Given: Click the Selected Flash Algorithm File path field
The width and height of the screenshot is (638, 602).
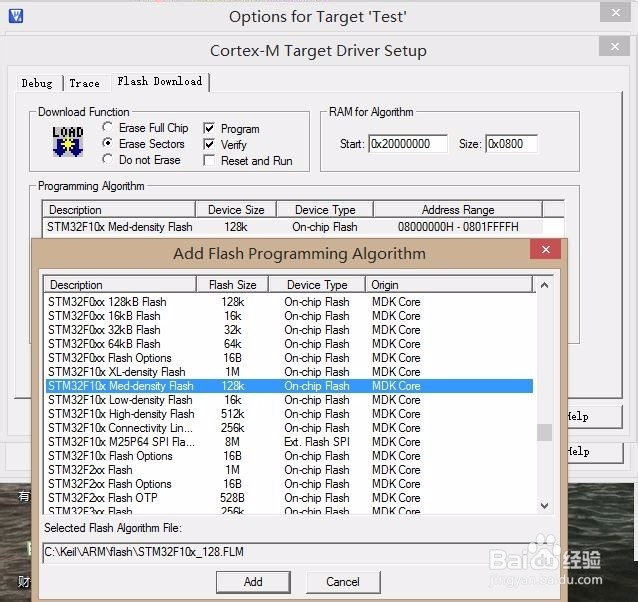Looking at the screenshot, I should tap(298, 552).
